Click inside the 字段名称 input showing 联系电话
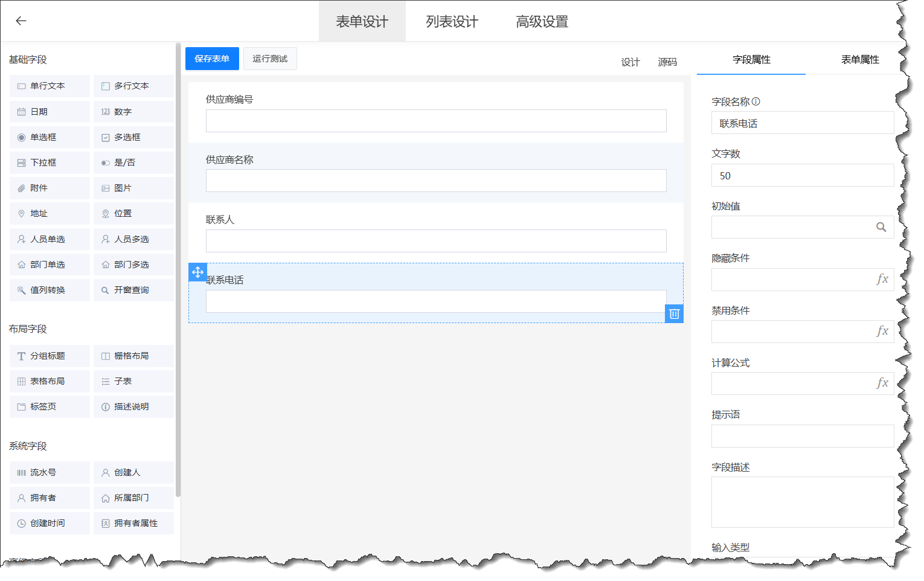This screenshot has height=581, width=924. tap(802, 123)
